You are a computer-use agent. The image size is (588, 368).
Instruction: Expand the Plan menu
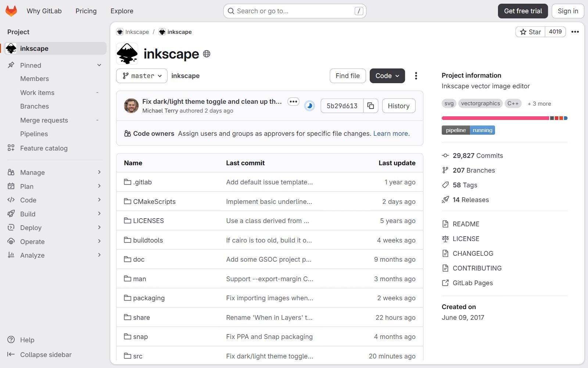pos(55,186)
